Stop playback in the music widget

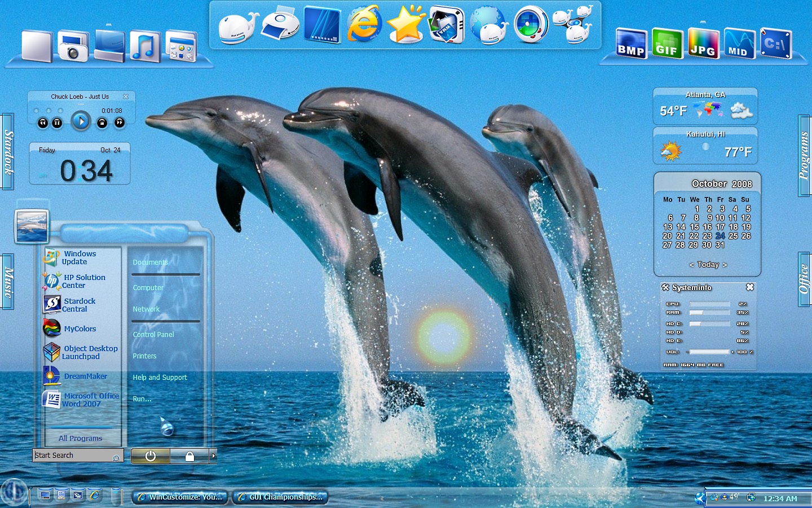click(102, 122)
